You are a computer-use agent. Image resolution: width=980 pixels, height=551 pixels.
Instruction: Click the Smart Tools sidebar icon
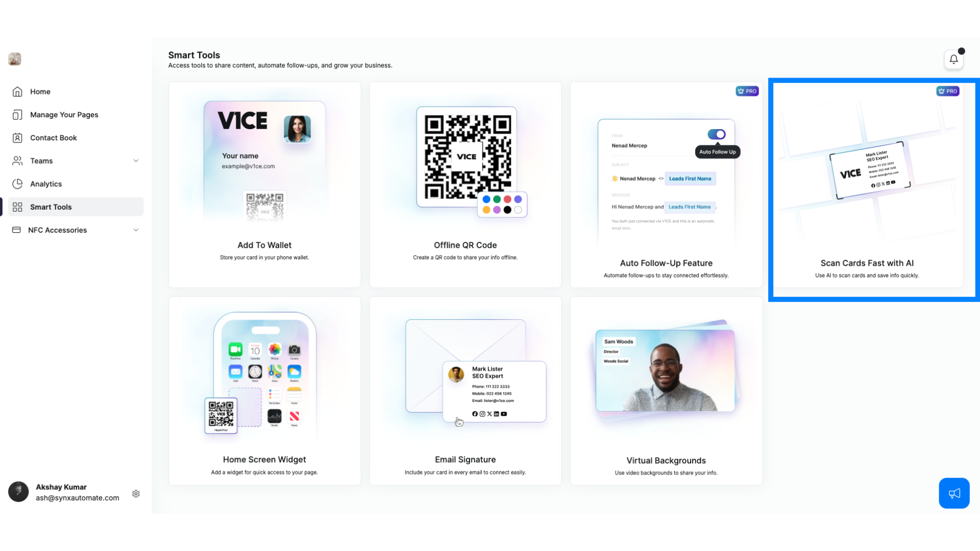tap(17, 207)
